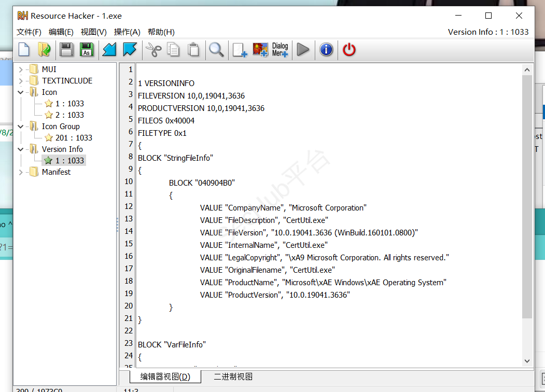The height and width of the screenshot is (392, 545).
Task: Click the Save As toolbar icon
Action: [87, 50]
